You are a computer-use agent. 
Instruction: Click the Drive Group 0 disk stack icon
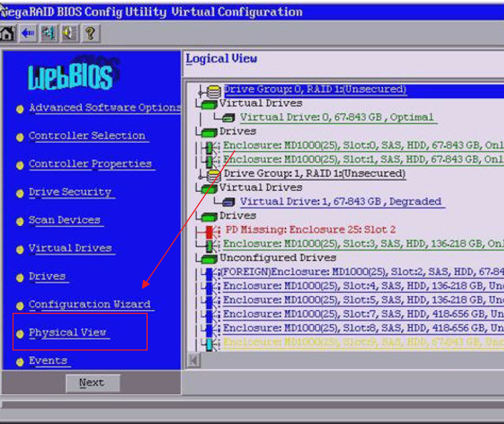(x=213, y=91)
